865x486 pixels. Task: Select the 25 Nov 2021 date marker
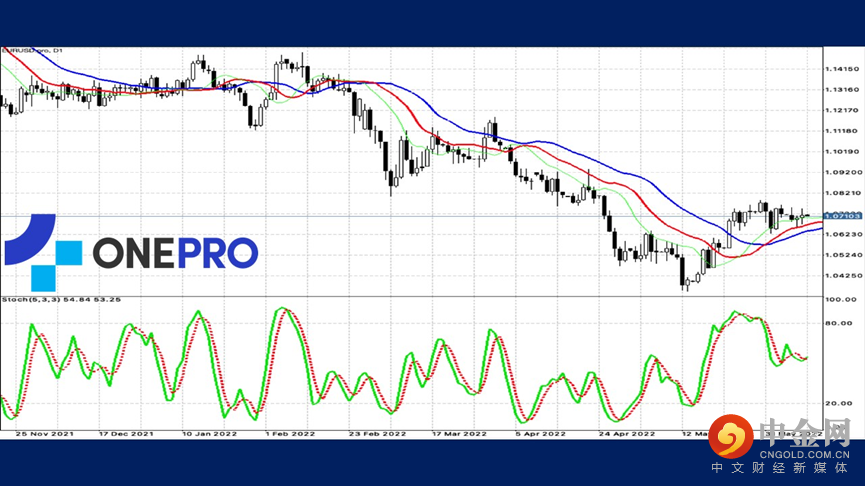point(45,434)
